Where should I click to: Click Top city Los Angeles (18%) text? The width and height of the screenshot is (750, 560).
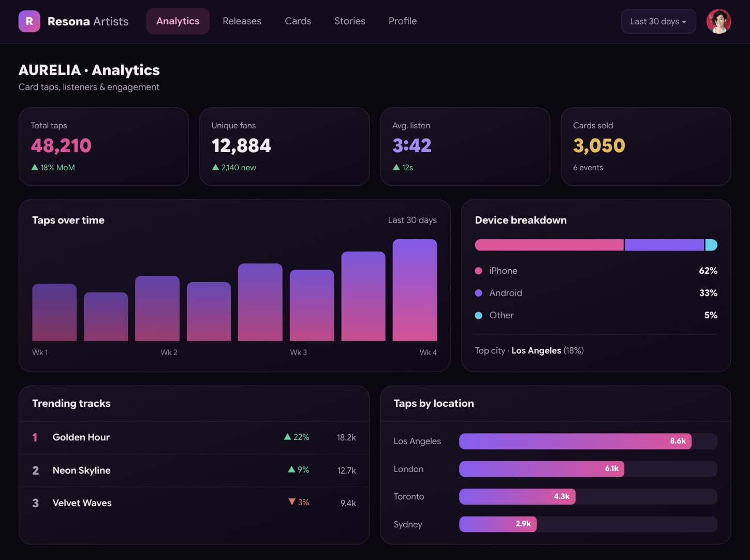coord(529,350)
